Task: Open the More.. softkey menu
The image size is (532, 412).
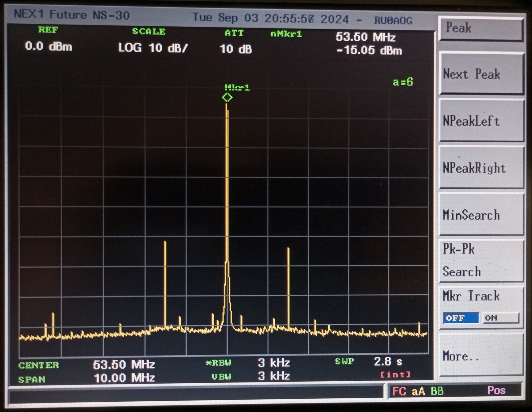Action: [481, 356]
